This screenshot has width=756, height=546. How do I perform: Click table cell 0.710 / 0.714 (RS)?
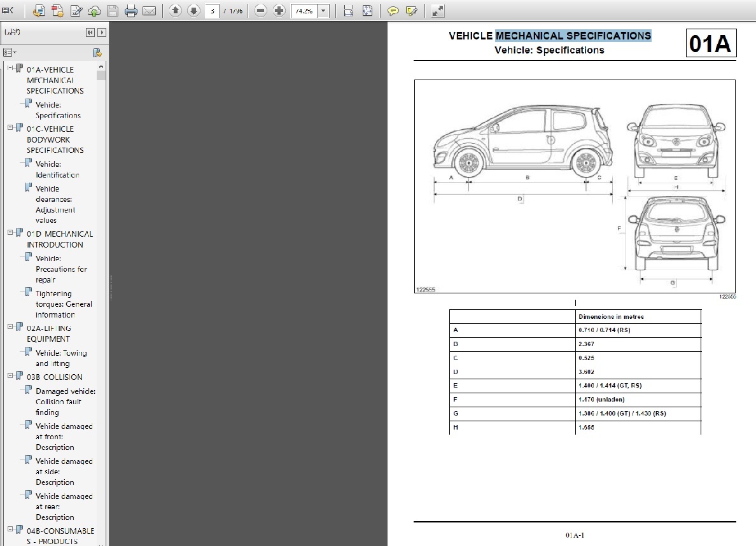click(x=638, y=330)
